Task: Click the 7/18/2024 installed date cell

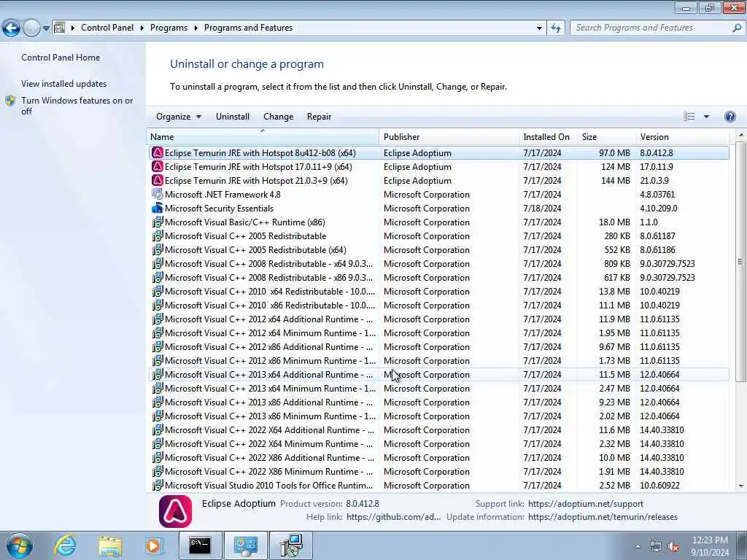Action: click(x=542, y=209)
